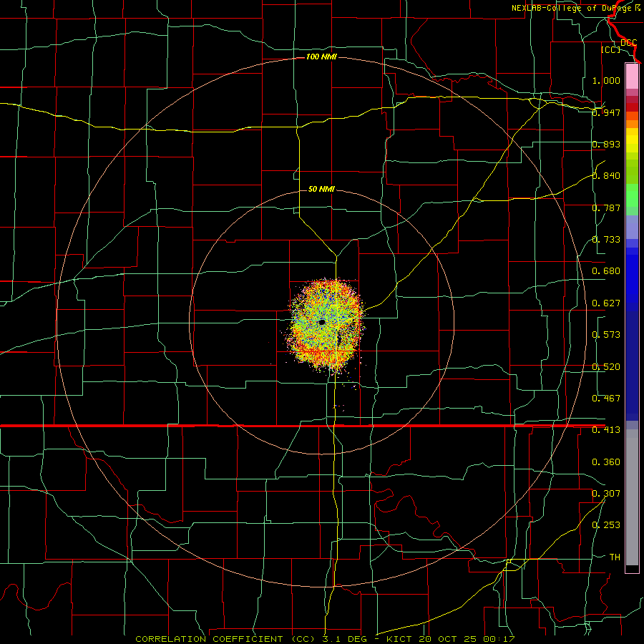Select the 0.680 legend value

point(606,270)
